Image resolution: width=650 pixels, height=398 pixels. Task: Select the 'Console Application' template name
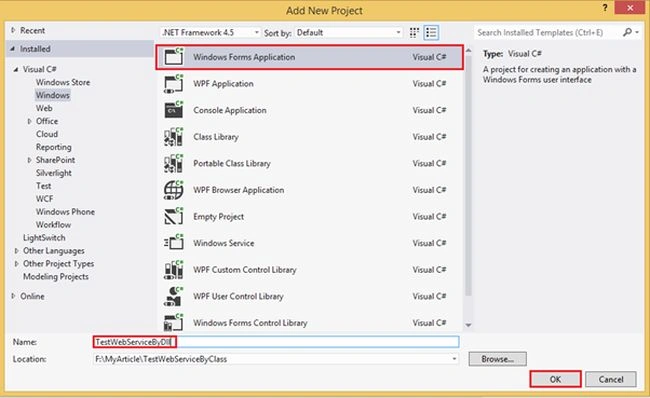230,110
